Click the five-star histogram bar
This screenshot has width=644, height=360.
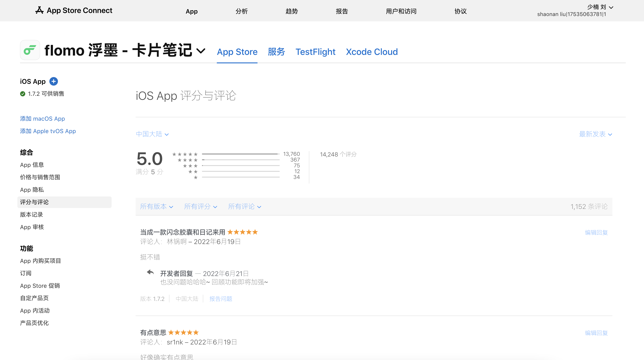click(241, 154)
